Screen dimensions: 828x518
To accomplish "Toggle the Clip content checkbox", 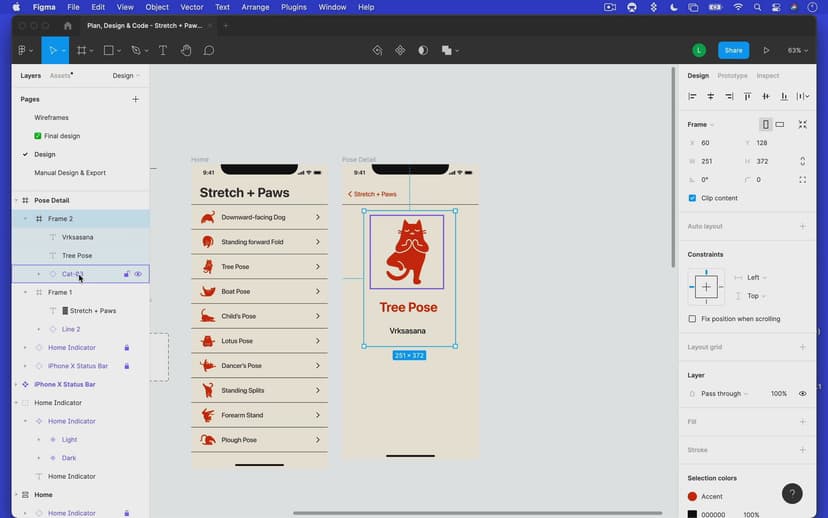I will [x=692, y=198].
